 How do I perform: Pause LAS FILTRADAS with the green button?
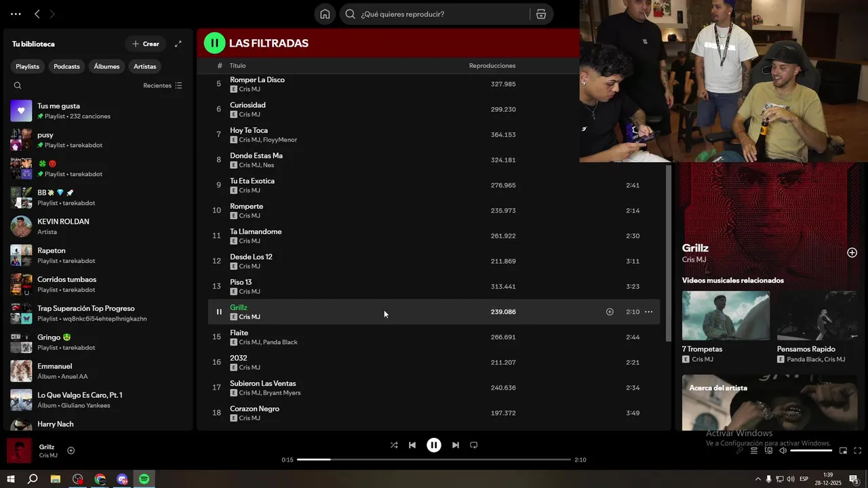(214, 43)
